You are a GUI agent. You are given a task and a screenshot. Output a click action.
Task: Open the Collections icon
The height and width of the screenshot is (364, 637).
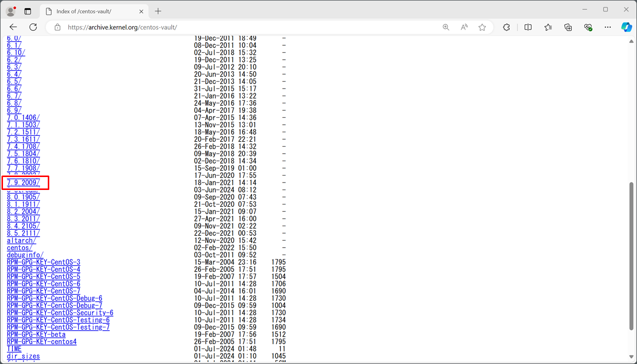coord(568,27)
